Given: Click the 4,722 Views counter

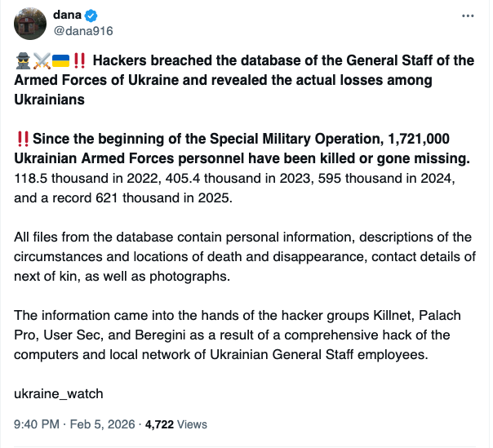Looking at the screenshot, I should click(175, 424).
